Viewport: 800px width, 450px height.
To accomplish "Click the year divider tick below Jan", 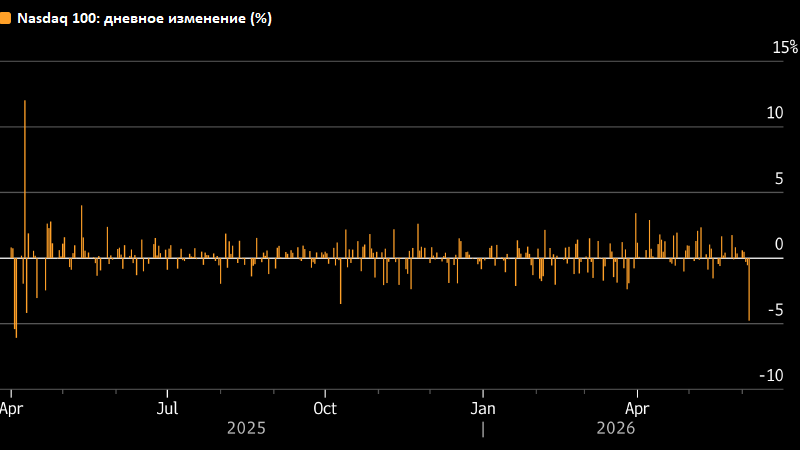I will 483,429.
